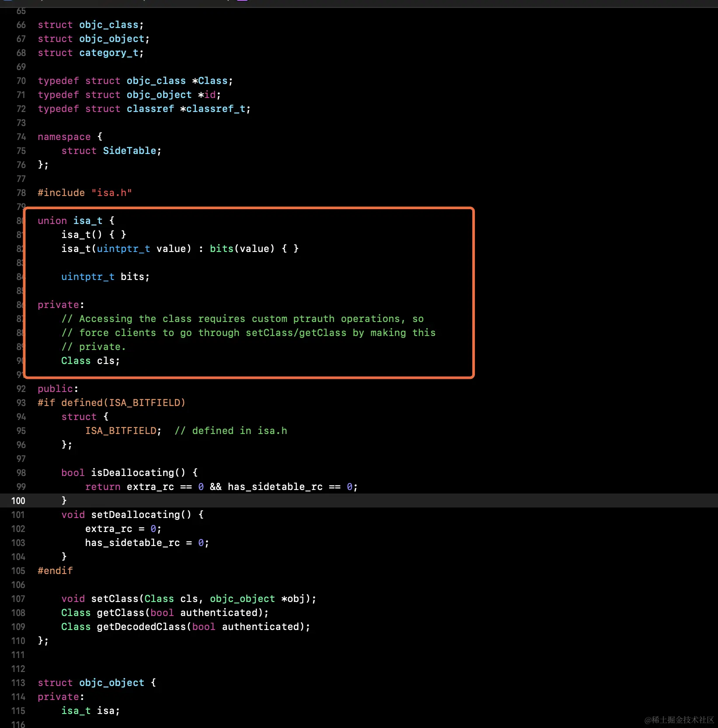Click isa_t(uintptr_t value) constructor line

[180, 249]
